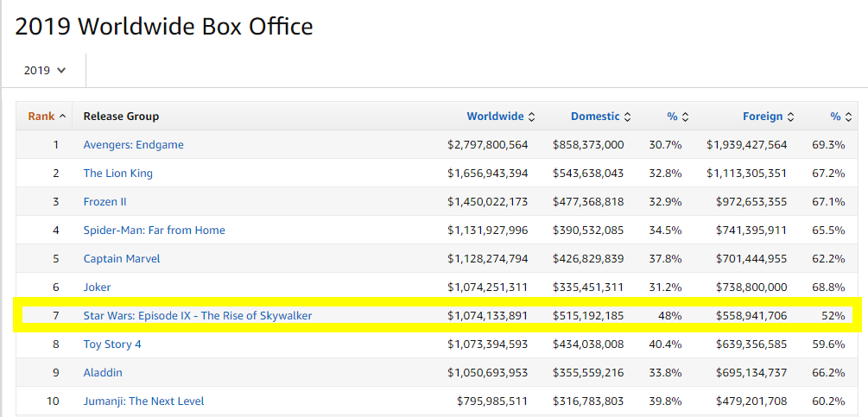Open Star Wars: The Rise of Skywalker link
The height and width of the screenshot is (417, 868).
coord(198,316)
